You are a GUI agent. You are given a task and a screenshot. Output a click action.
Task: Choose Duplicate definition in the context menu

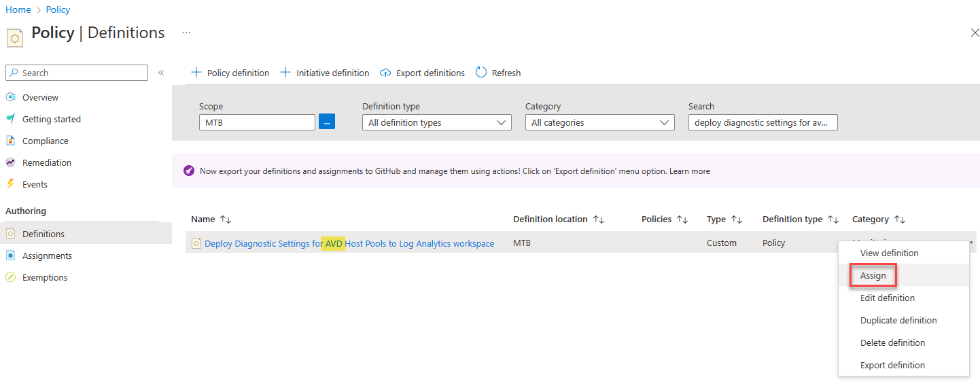pos(903,320)
